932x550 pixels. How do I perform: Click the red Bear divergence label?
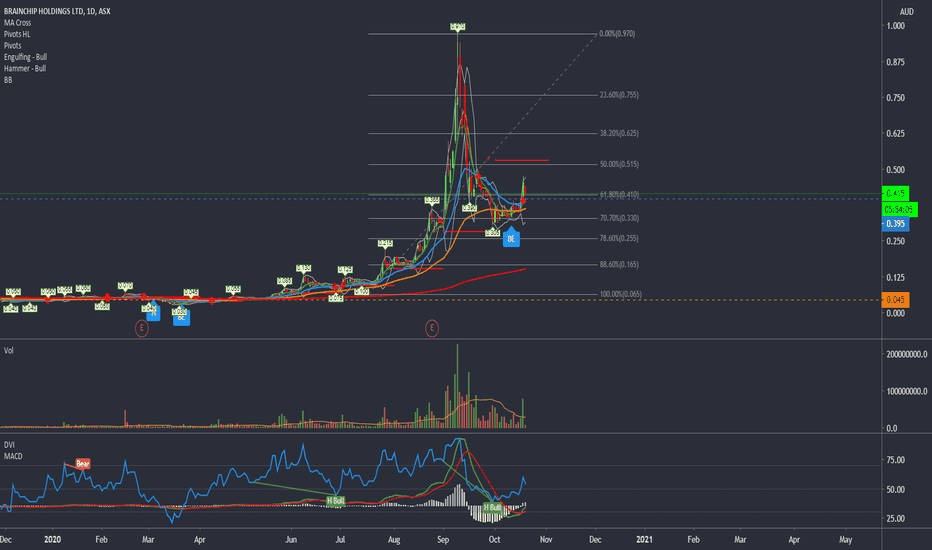click(x=83, y=464)
